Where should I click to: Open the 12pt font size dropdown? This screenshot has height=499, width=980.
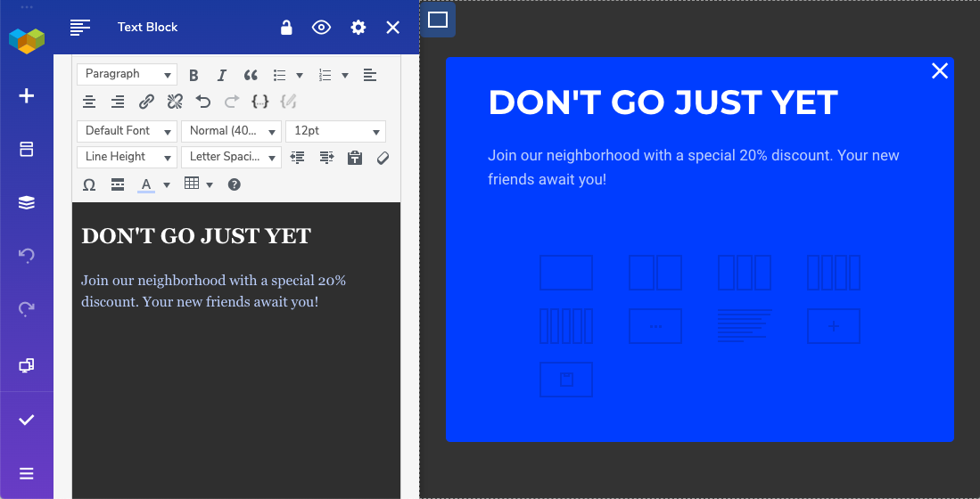click(335, 131)
